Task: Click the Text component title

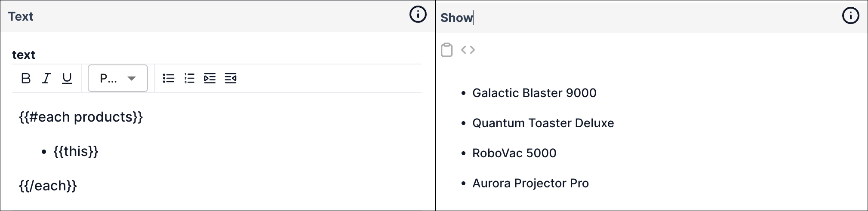Action: pyautogui.click(x=21, y=16)
